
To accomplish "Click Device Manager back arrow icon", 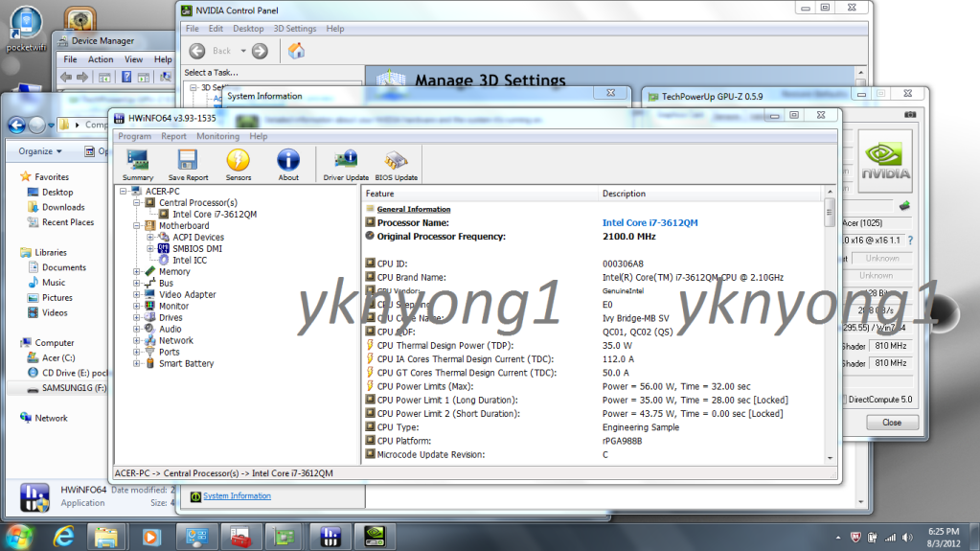I will (66, 77).
